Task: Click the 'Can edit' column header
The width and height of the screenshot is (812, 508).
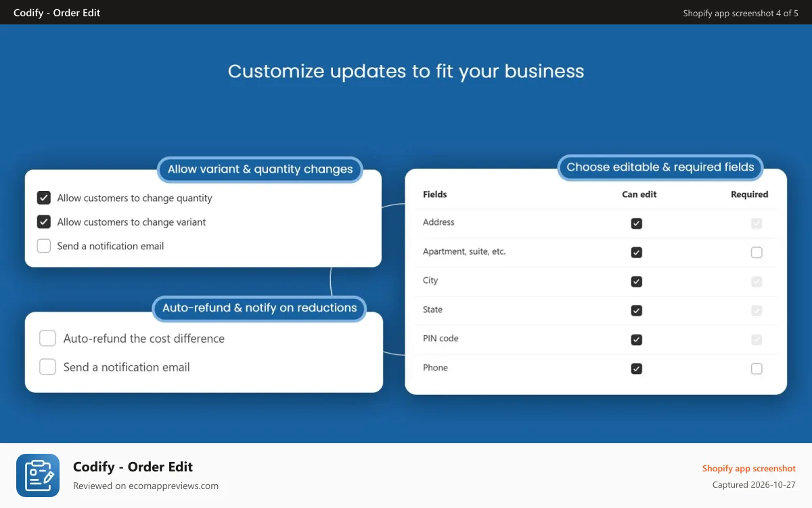Action: [639, 194]
